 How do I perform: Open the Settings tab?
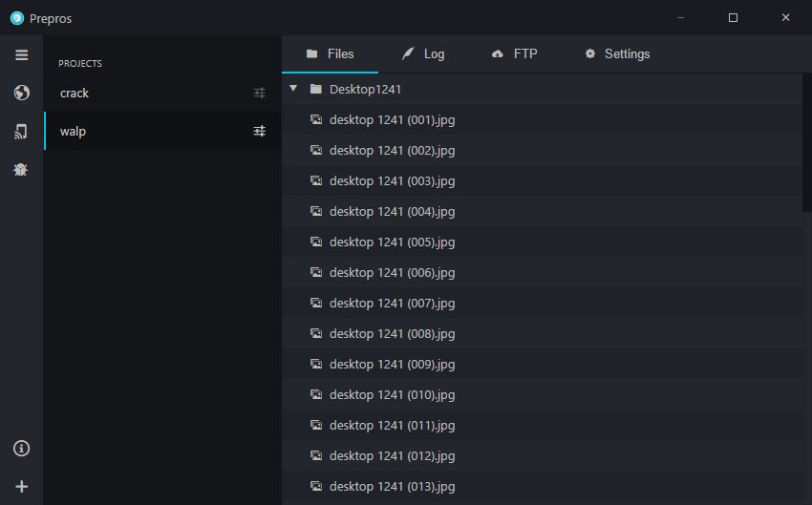617,53
